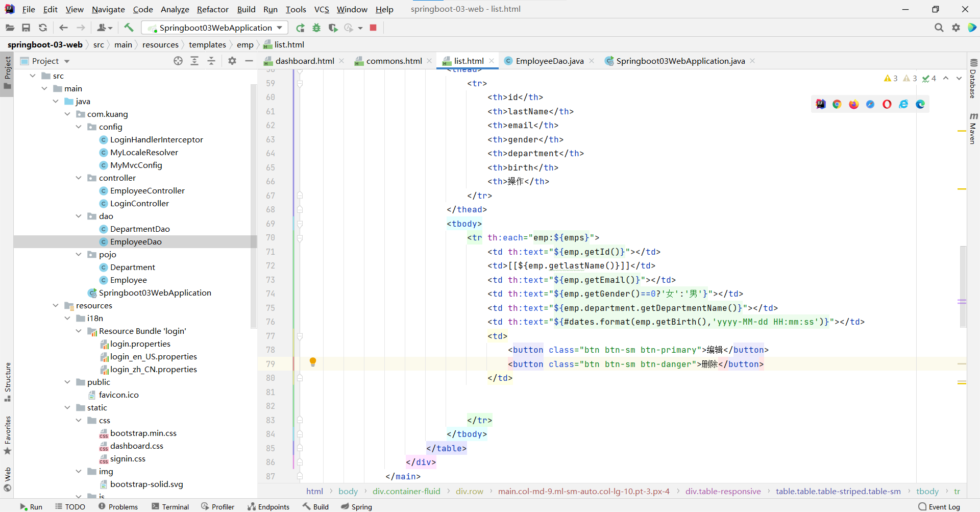Preview list.html in Chrome browser

click(837, 104)
